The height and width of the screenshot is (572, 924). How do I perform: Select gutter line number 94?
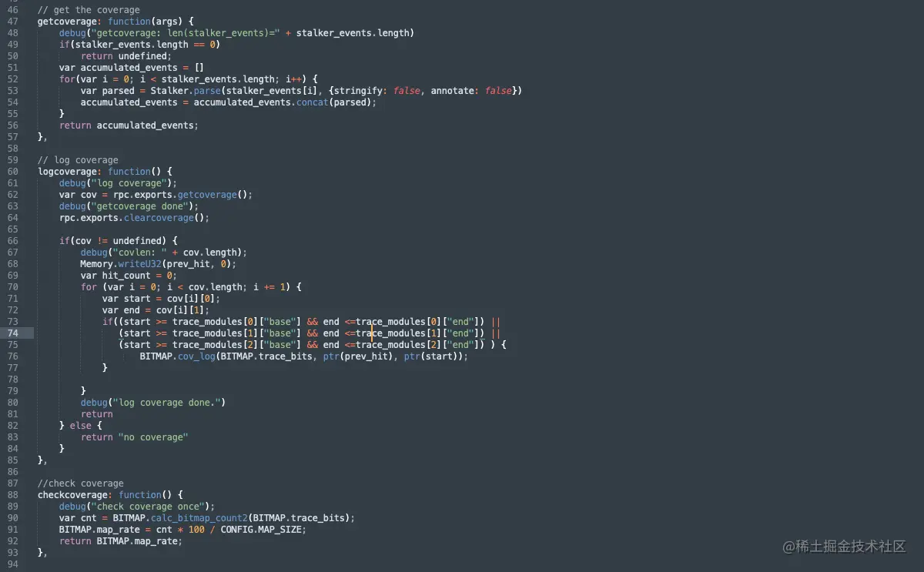[13, 564]
